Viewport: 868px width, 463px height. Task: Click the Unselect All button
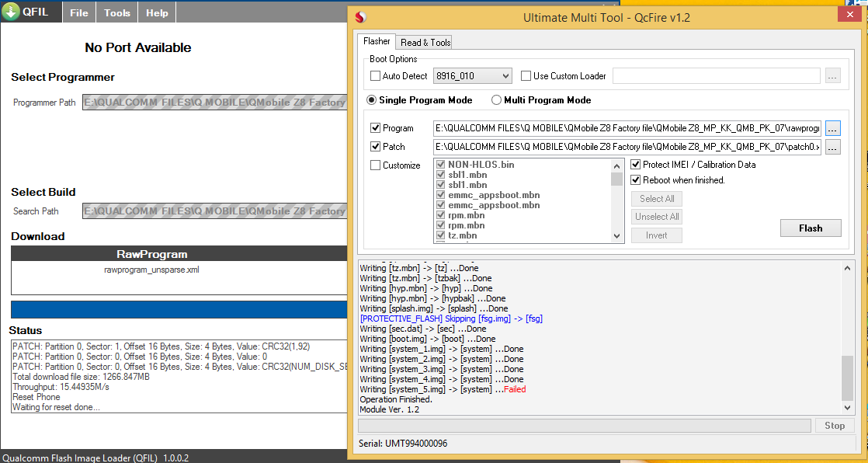657,217
